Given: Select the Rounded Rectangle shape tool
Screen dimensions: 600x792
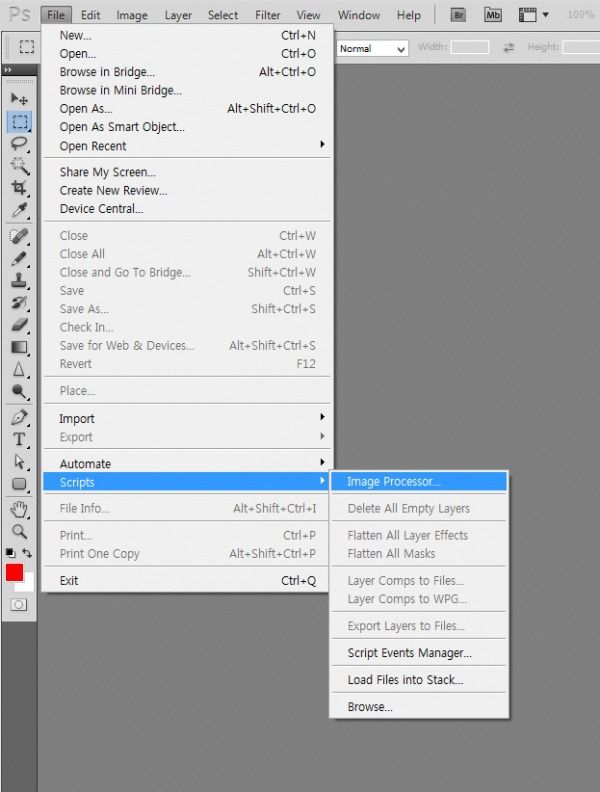Looking at the screenshot, I should click(x=19, y=484).
